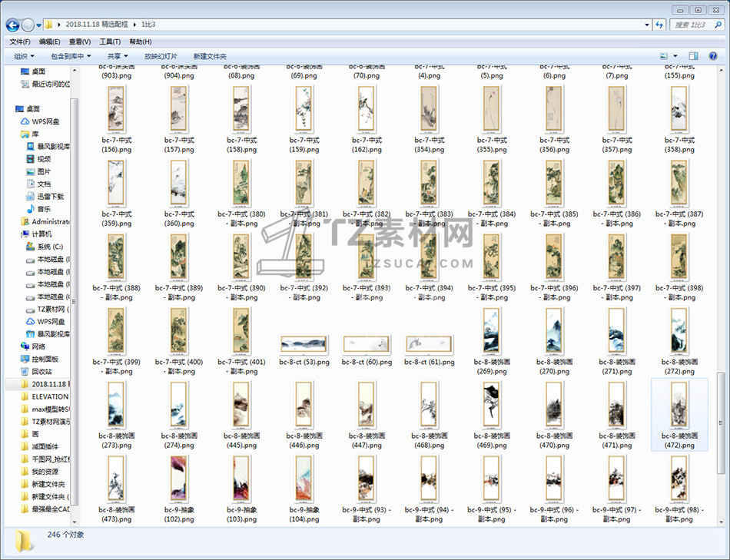The image size is (730, 560).
Task: Open Control Panel (控制面板) in sidebar
Action: point(45,359)
